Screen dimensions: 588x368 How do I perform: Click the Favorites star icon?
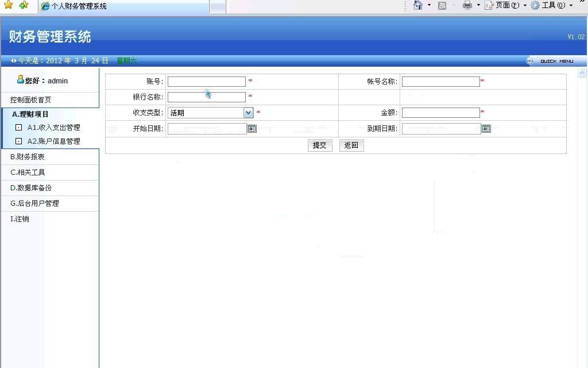click(x=7, y=5)
